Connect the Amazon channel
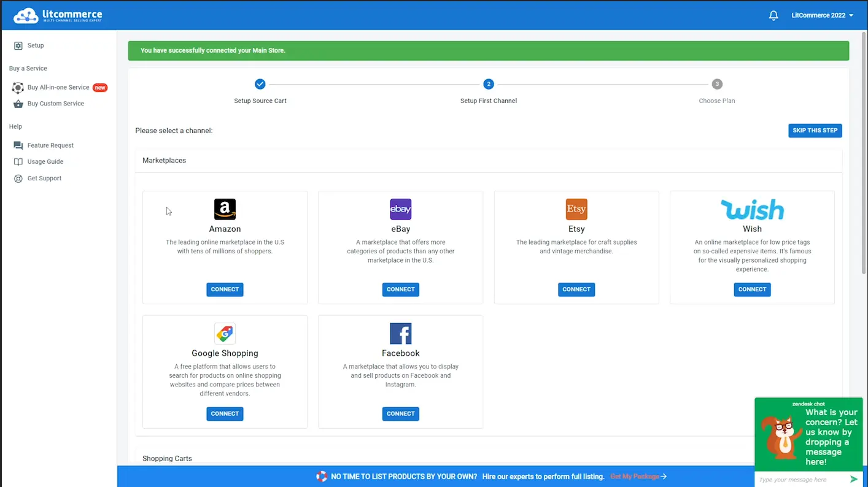 point(225,290)
